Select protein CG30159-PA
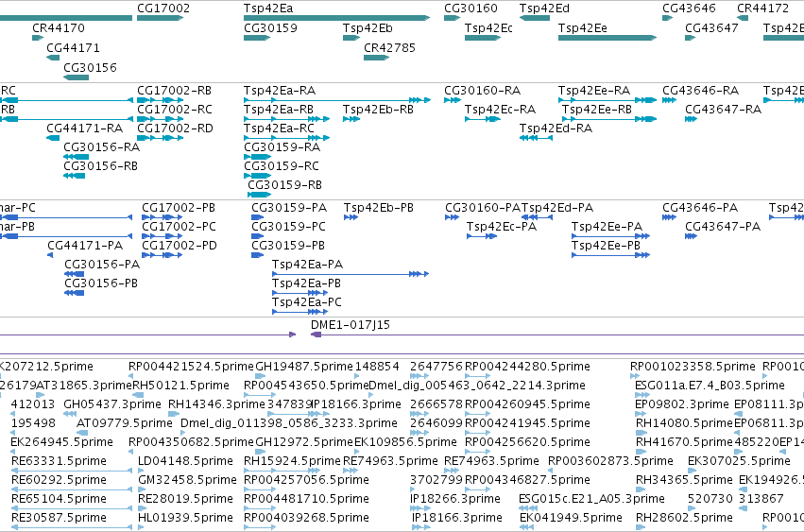804x532 pixels. click(289, 208)
